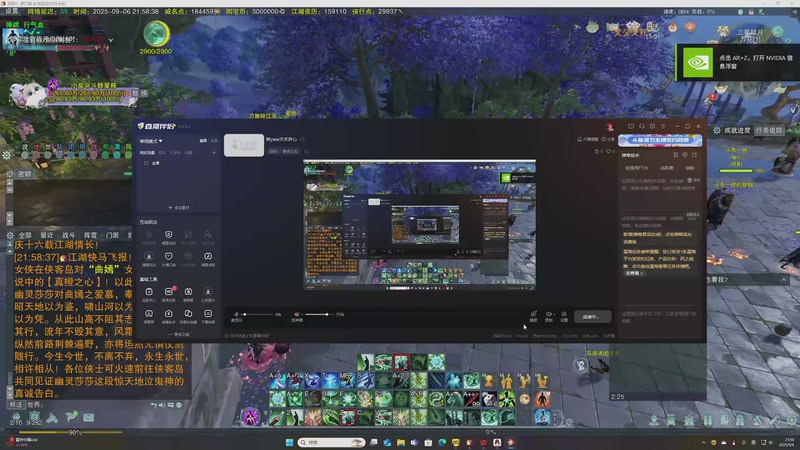
Task: Add a new scene with the plus icon
Action: point(214,153)
